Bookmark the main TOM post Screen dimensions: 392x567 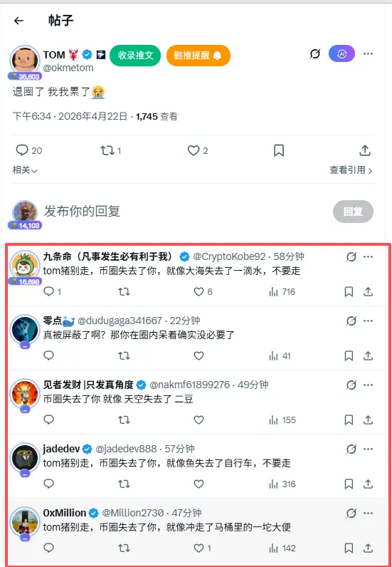[x=279, y=150]
